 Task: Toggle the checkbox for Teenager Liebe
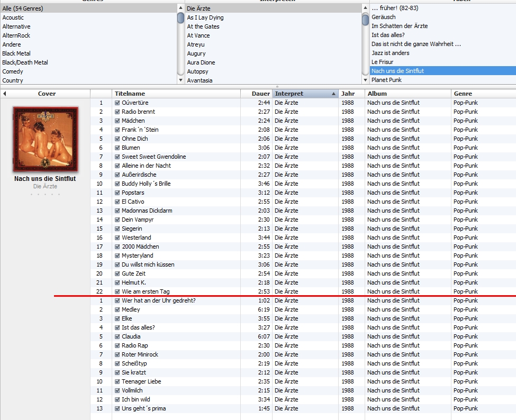point(117,381)
